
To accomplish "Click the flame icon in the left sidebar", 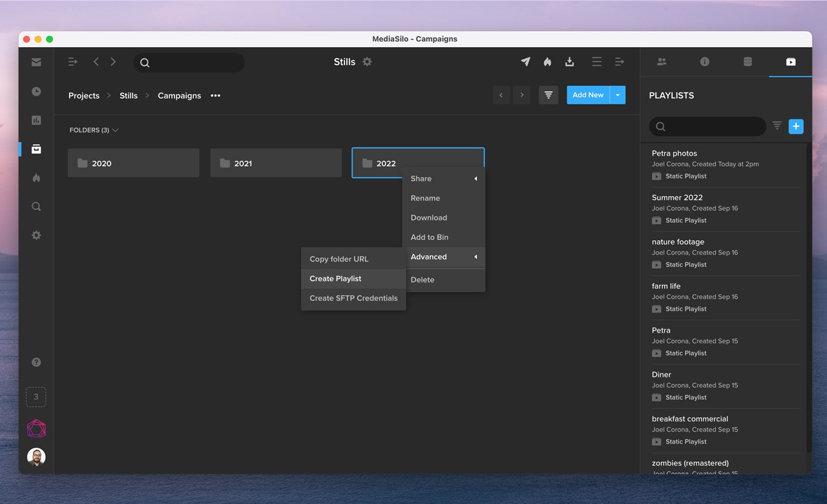I will point(36,178).
